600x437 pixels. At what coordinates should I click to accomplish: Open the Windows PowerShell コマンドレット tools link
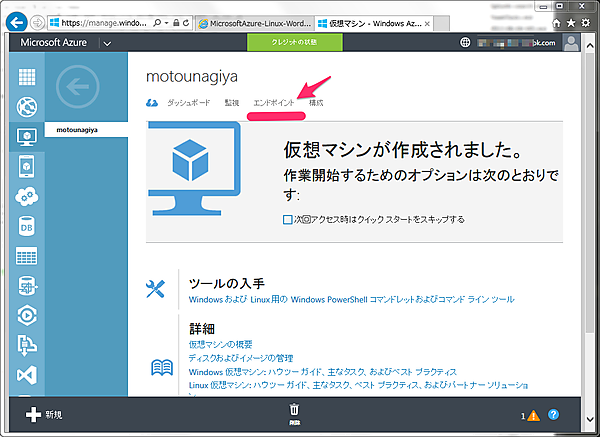coord(351,299)
